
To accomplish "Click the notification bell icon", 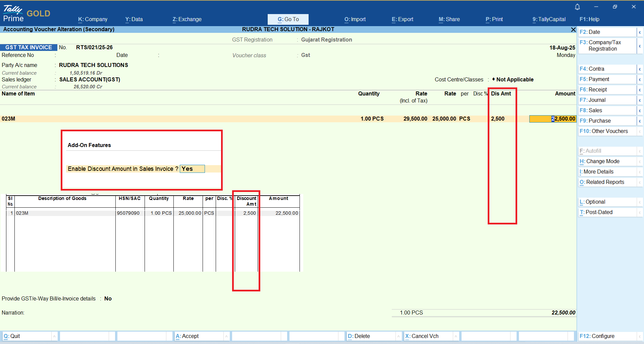I will 577,7.
